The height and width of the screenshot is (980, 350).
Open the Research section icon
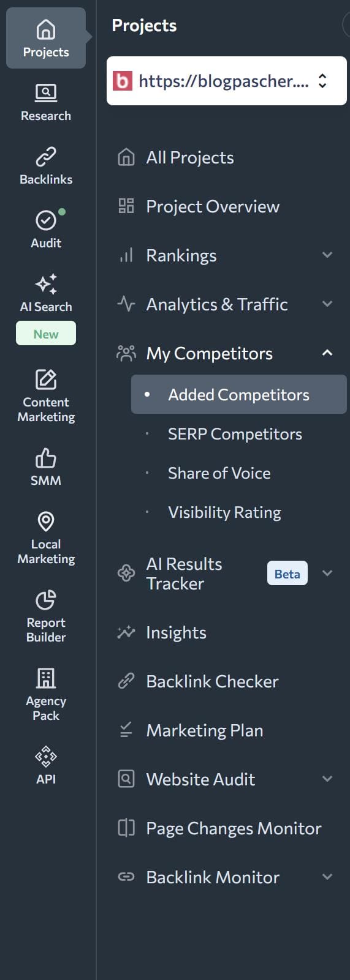point(46,93)
